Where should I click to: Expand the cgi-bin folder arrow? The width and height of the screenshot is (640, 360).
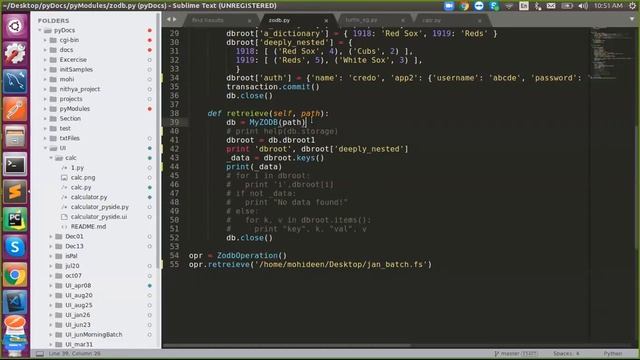(x=45, y=40)
